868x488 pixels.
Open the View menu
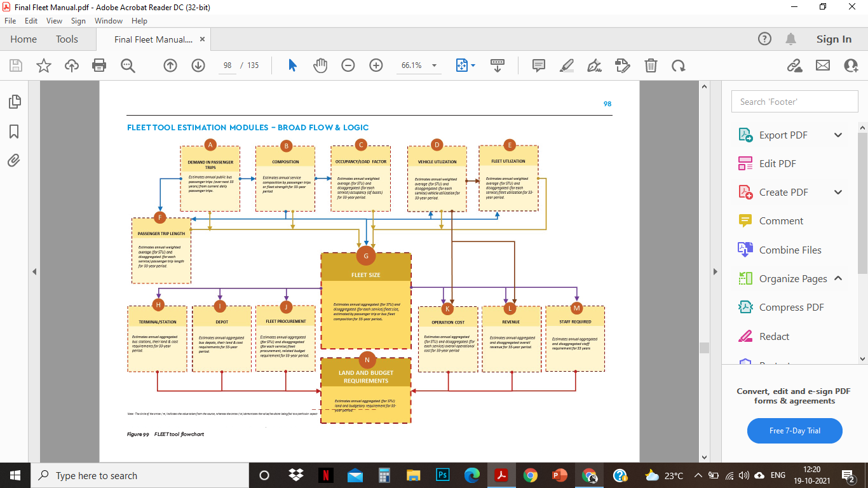[54, 21]
